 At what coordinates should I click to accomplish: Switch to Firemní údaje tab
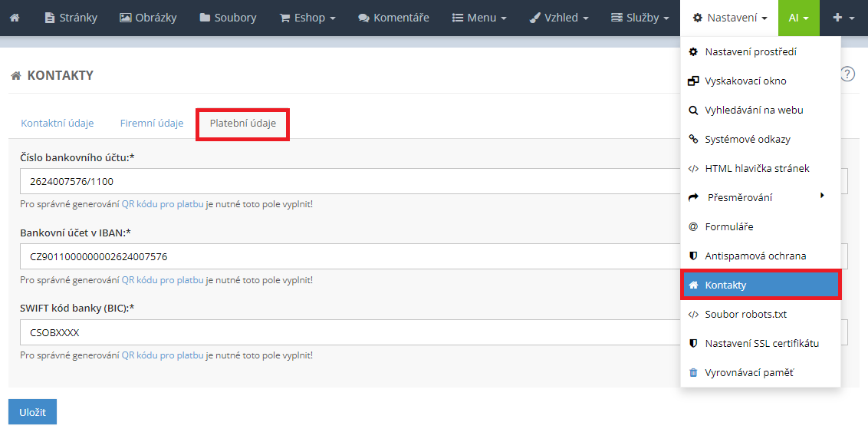pyautogui.click(x=152, y=123)
